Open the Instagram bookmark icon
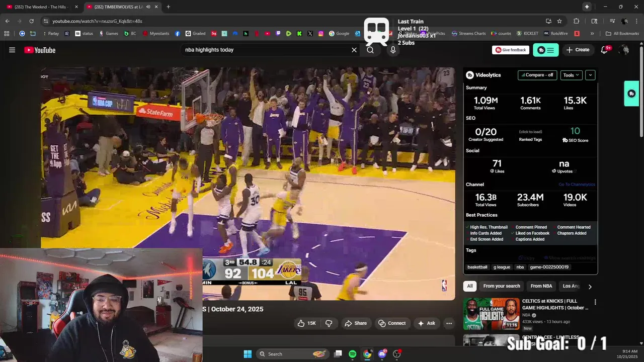Viewport: 644px width, 362px height. 321,34
